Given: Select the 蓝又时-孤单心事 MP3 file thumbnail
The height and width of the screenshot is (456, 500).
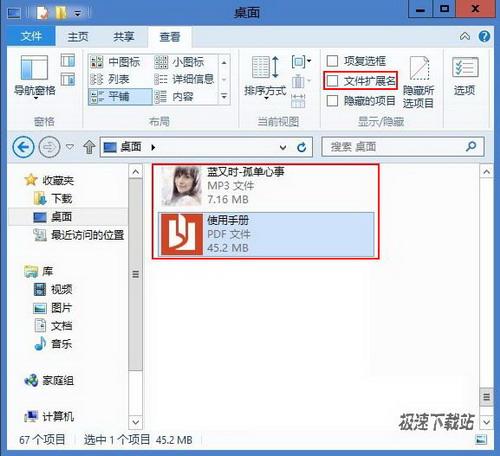Looking at the screenshot, I should pos(181,186).
